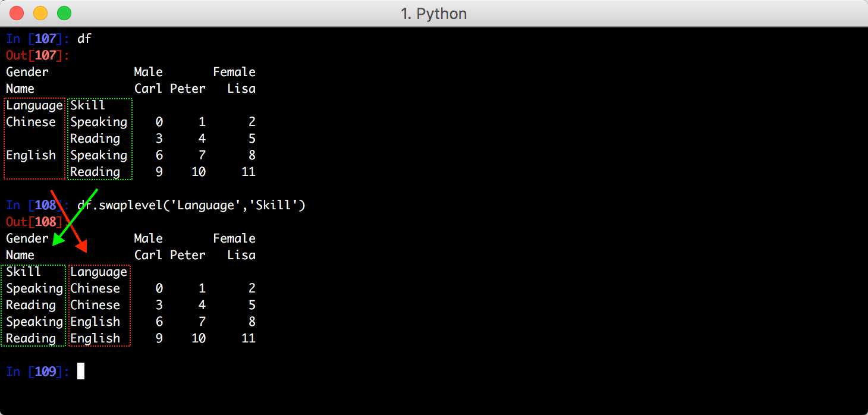Click 'Carl' column name in second output
The width and height of the screenshot is (868, 415).
click(148, 255)
